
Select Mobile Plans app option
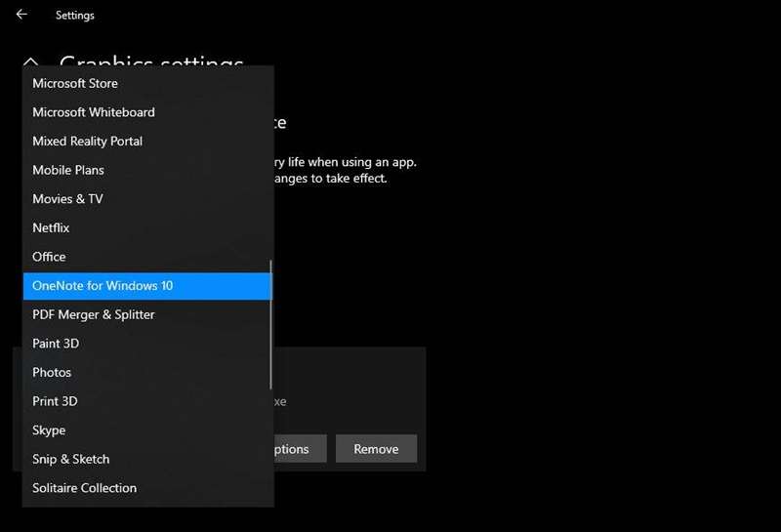68,170
